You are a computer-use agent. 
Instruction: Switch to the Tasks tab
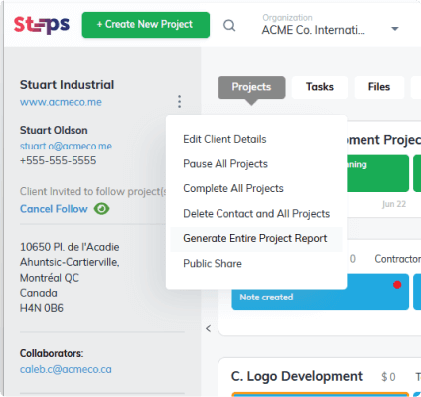coord(320,87)
